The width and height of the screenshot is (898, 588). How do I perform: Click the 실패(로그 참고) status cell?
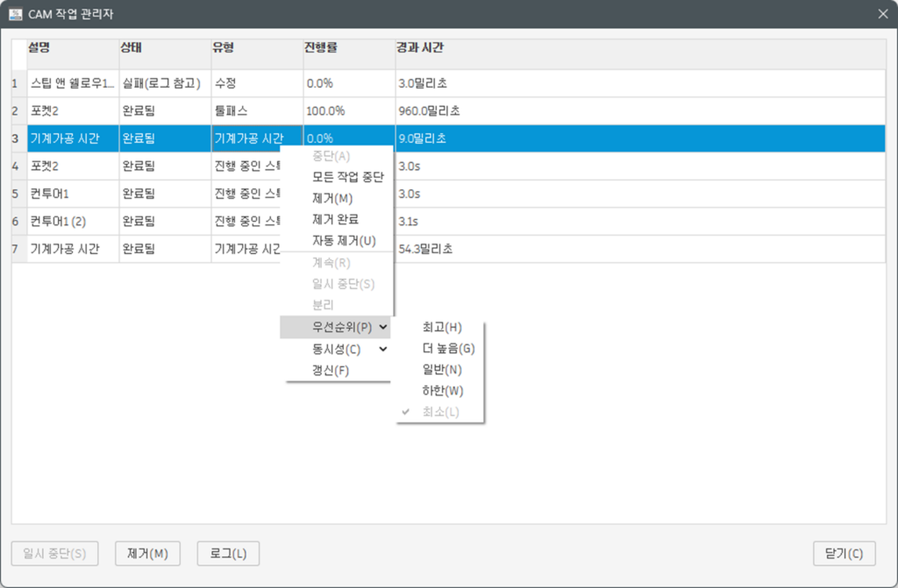pos(165,83)
